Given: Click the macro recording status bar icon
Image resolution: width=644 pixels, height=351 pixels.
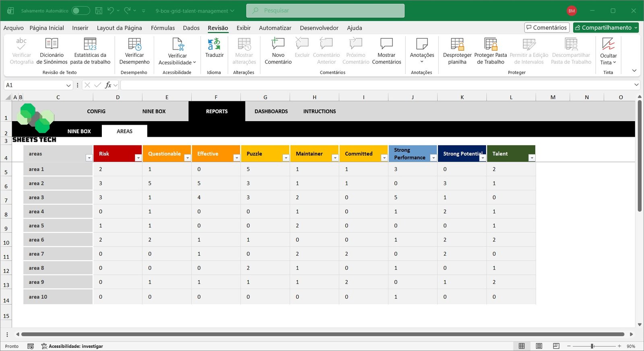Looking at the screenshot, I should pos(31,346).
